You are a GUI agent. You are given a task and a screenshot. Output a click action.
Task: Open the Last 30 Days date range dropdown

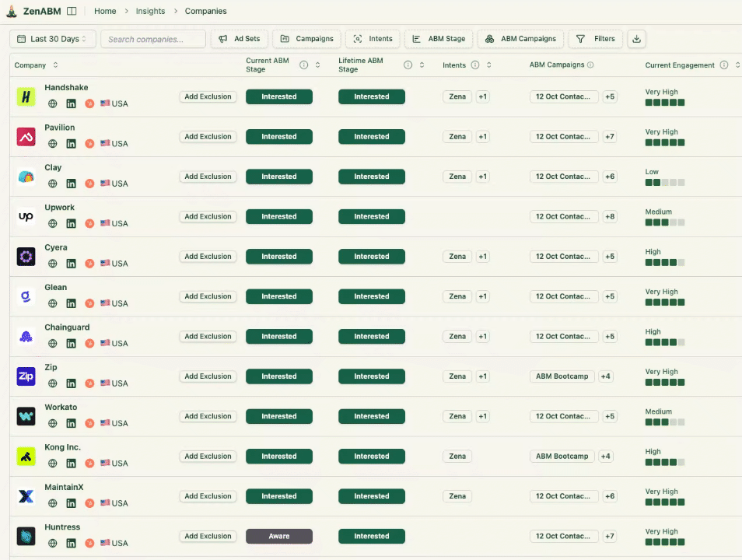coord(53,39)
